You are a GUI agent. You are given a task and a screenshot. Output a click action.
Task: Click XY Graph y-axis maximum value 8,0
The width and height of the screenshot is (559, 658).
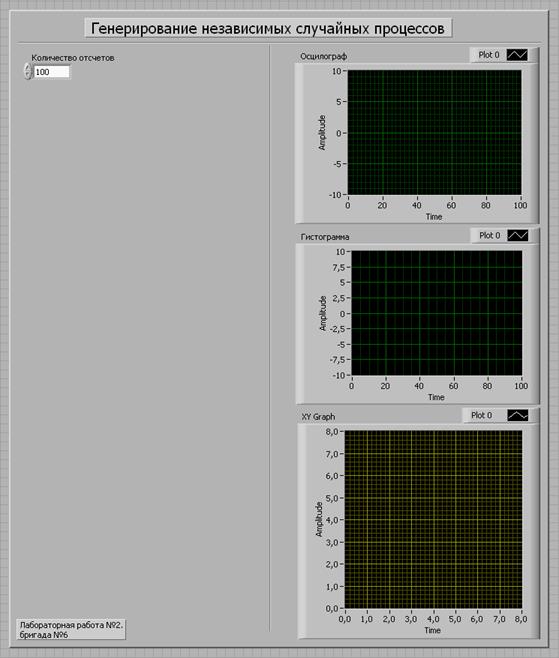point(332,431)
